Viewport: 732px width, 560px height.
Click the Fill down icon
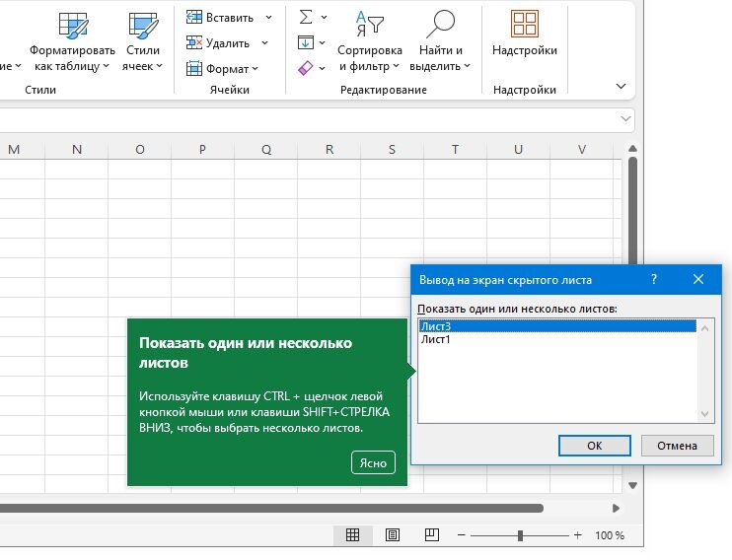point(305,43)
